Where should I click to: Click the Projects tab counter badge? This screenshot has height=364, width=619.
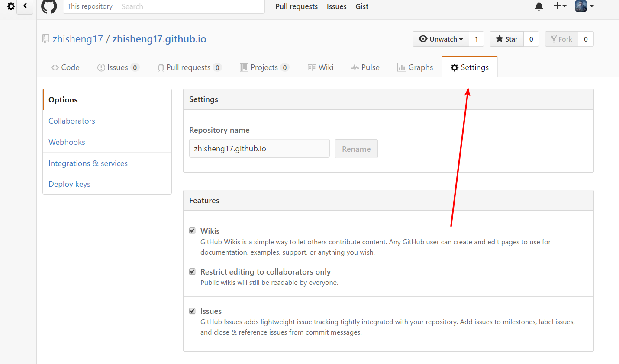(x=285, y=67)
